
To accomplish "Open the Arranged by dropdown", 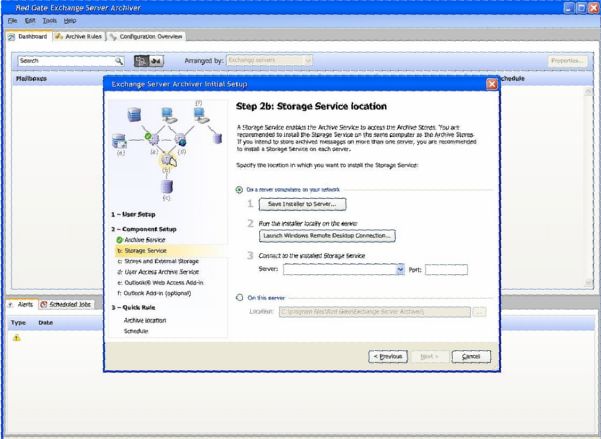I will pyautogui.click(x=269, y=61).
